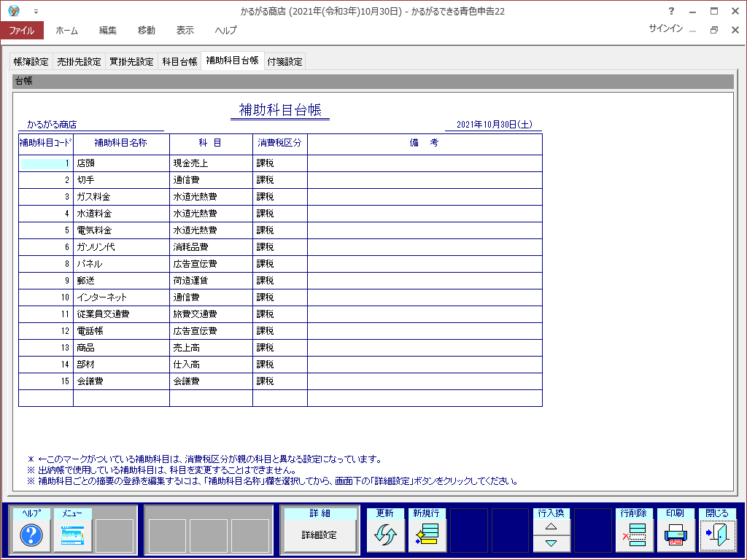Click the 仕入高 account cell
The image size is (747, 560).
tap(211, 365)
